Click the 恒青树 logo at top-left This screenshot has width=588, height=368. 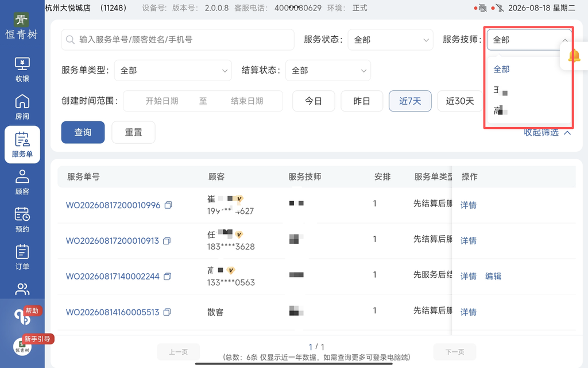pyautogui.click(x=21, y=26)
